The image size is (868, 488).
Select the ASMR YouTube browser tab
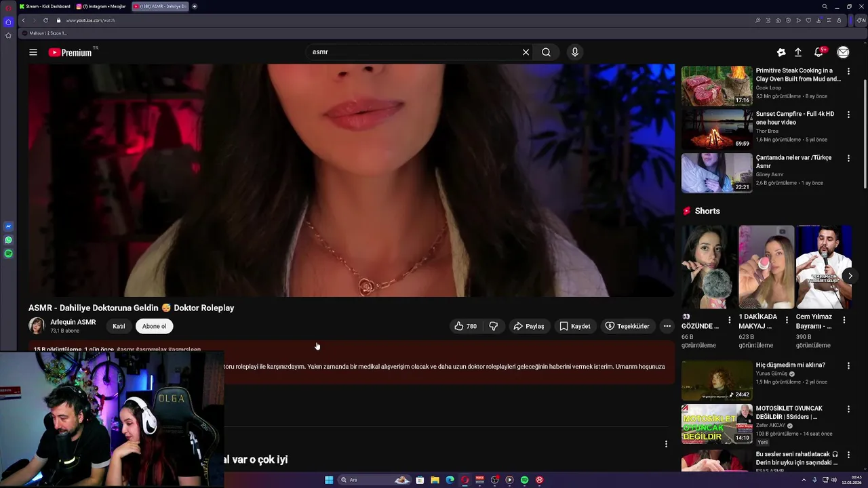[159, 6]
